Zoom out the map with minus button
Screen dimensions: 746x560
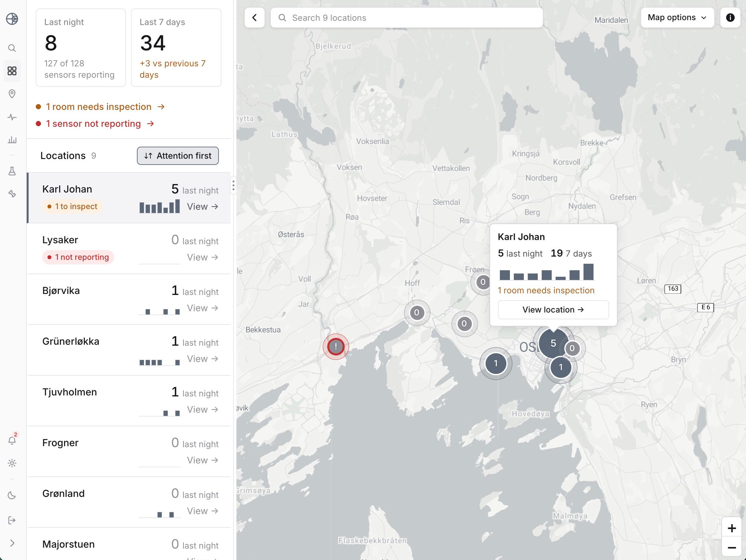pyautogui.click(x=731, y=548)
